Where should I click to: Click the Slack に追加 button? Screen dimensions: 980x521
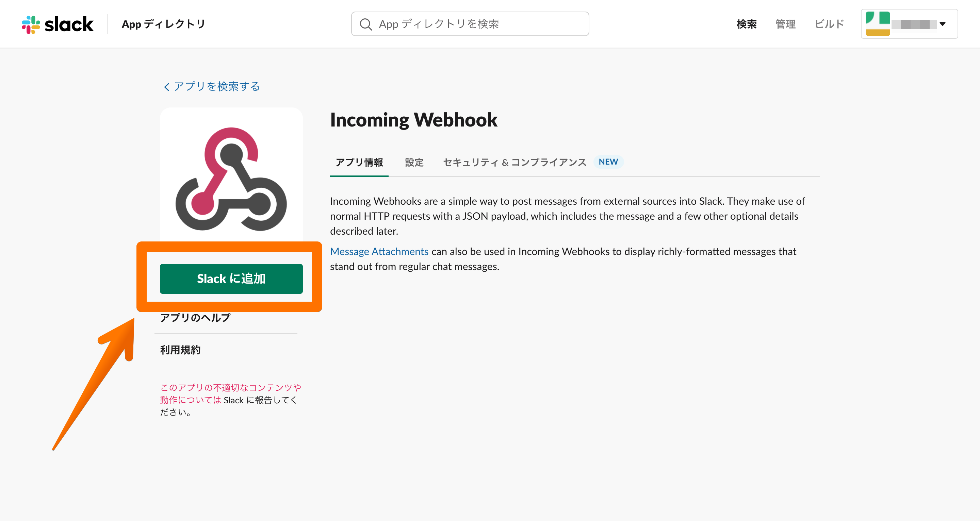[x=231, y=279]
